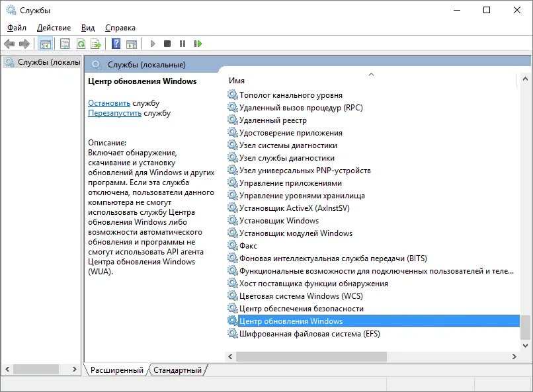Open the Help question-mark icon
The width and height of the screenshot is (533, 392).
pos(116,44)
